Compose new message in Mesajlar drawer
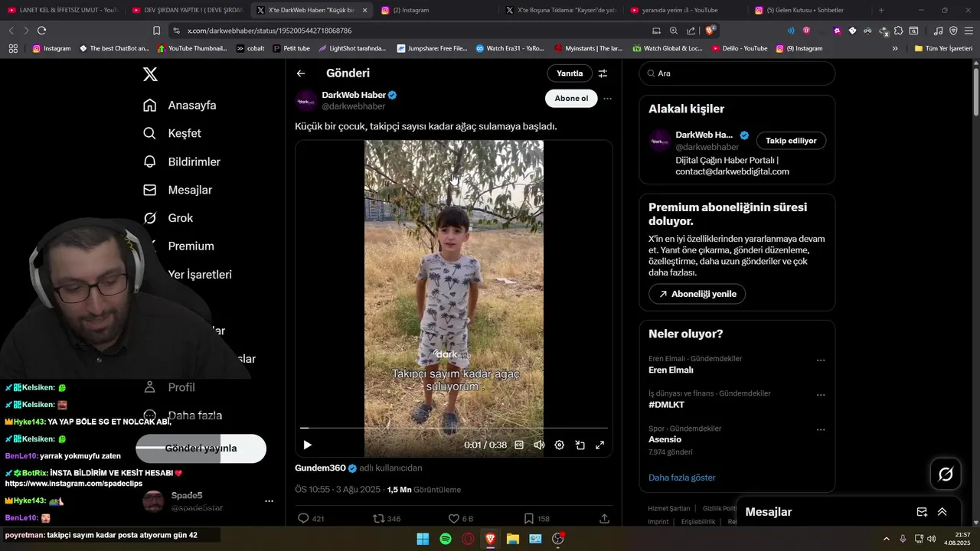The image size is (980, 551). (922, 512)
